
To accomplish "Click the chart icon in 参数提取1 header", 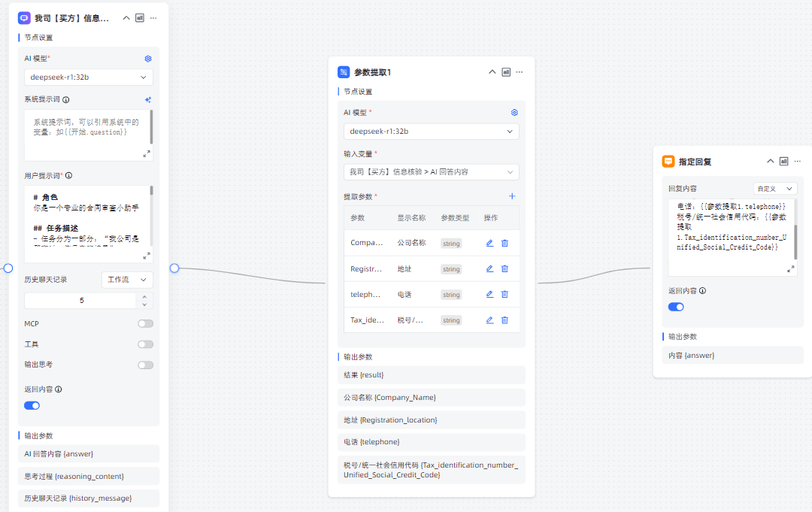I will point(506,72).
